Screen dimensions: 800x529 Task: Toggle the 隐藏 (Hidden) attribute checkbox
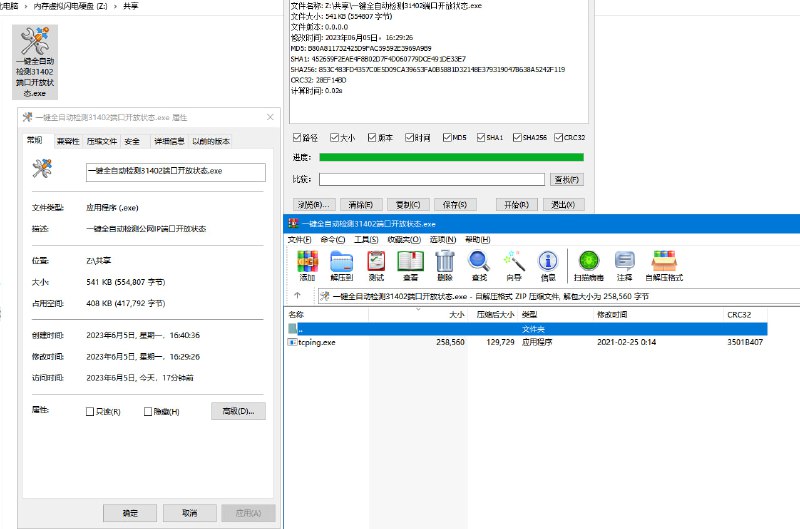click(x=149, y=411)
